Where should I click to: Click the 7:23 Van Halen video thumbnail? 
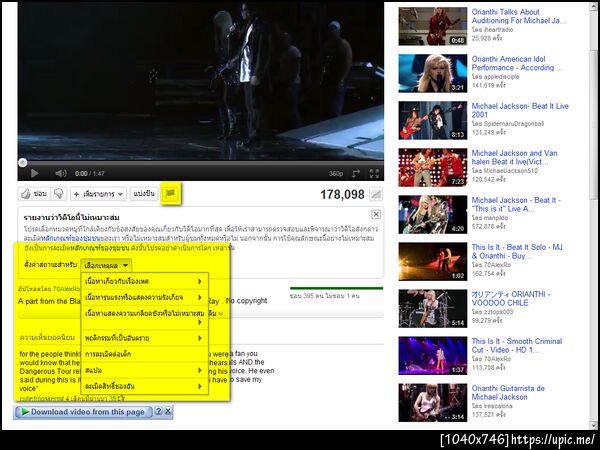pos(432,168)
